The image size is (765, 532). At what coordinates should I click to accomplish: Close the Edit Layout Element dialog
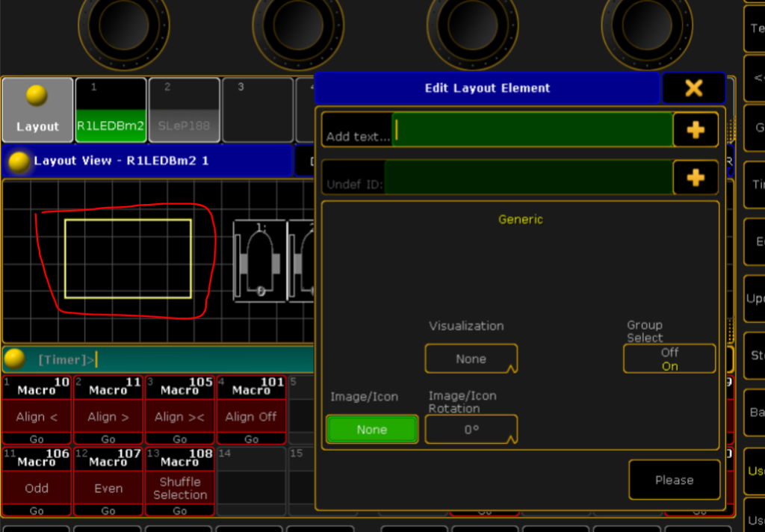694,88
